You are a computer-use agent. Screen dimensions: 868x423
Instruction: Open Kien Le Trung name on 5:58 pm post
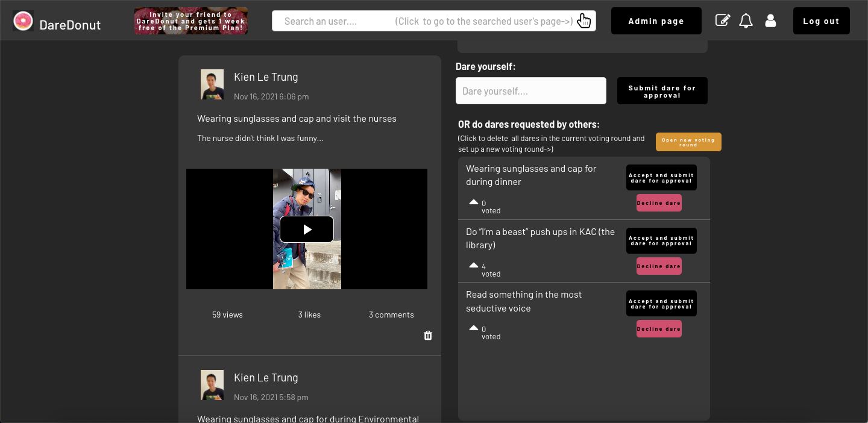[266, 378]
